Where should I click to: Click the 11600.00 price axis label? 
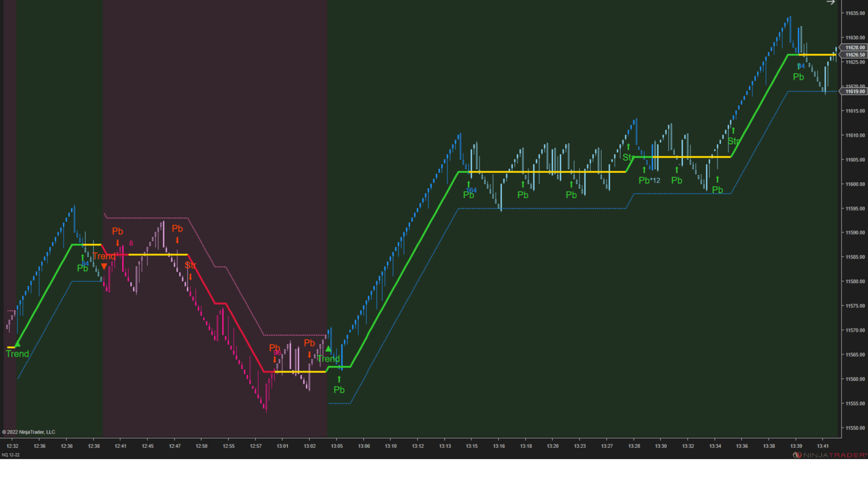tap(855, 184)
